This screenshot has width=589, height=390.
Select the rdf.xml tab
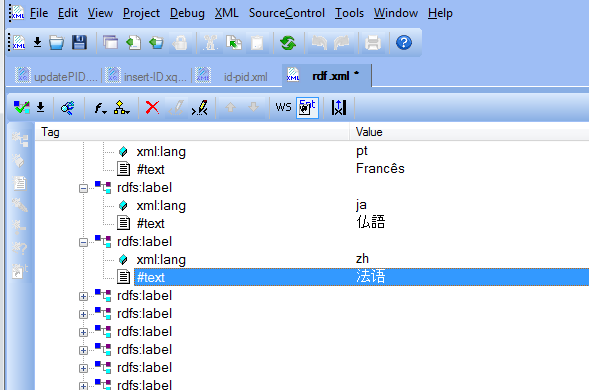coord(326,76)
